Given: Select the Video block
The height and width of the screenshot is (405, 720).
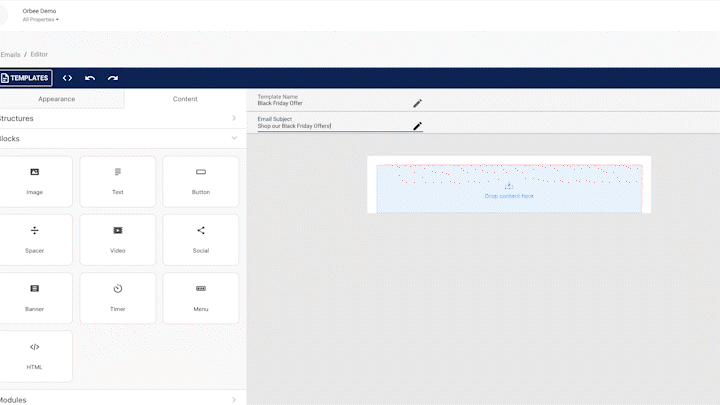Looking at the screenshot, I should (118, 240).
